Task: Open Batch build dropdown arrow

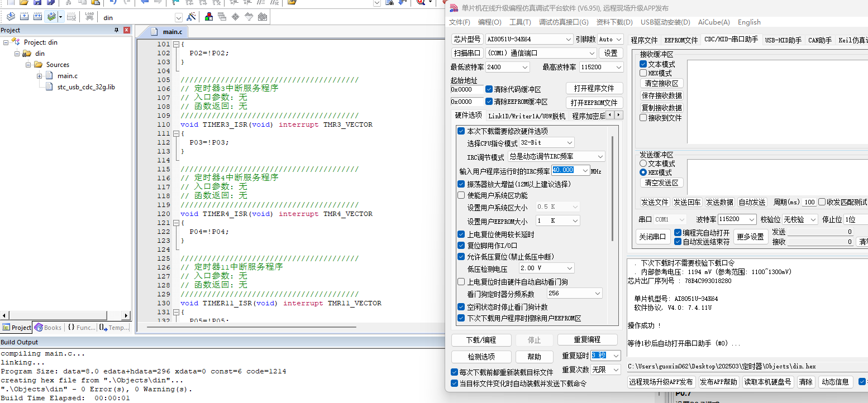Action: [60, 17]
